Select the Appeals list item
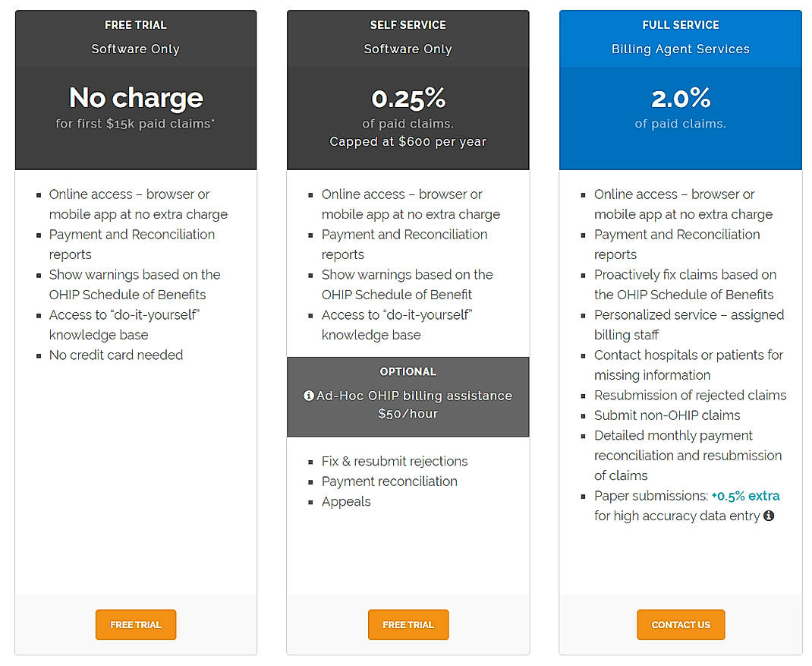This screenshot has width=812, height=666. [x=346, y=501]
